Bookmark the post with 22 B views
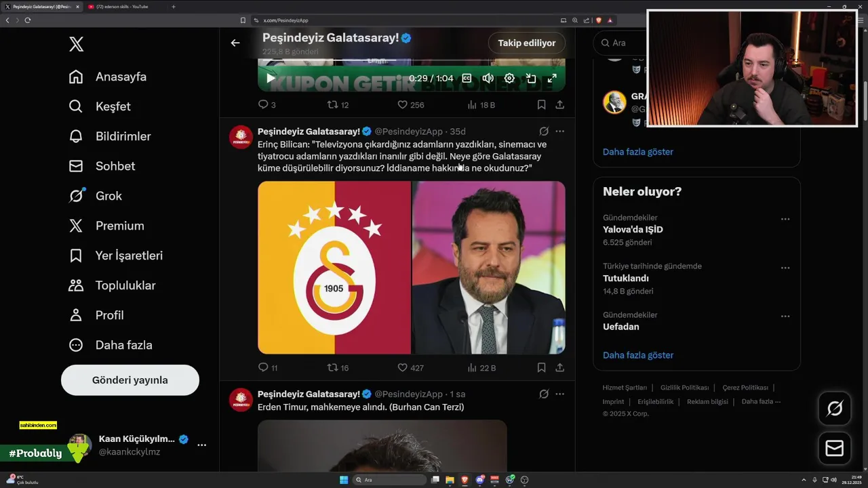868x488 pixels. 541,368
